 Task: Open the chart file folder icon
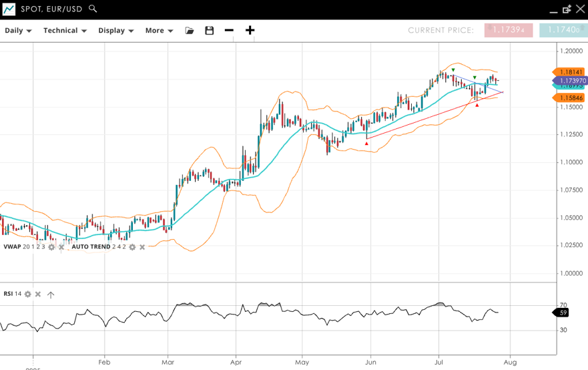coord(190,31)
